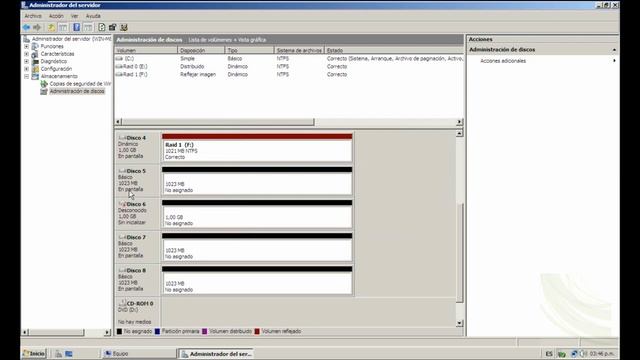Click the red Volumen reflejado legend swatch
This screenshot has height=360, width=640.
point(257,331)
